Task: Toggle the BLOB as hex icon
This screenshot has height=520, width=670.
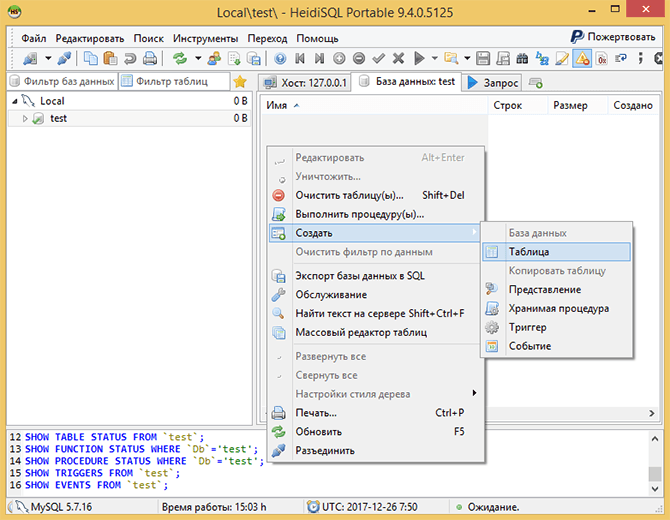Action: [x=602, y=58]
